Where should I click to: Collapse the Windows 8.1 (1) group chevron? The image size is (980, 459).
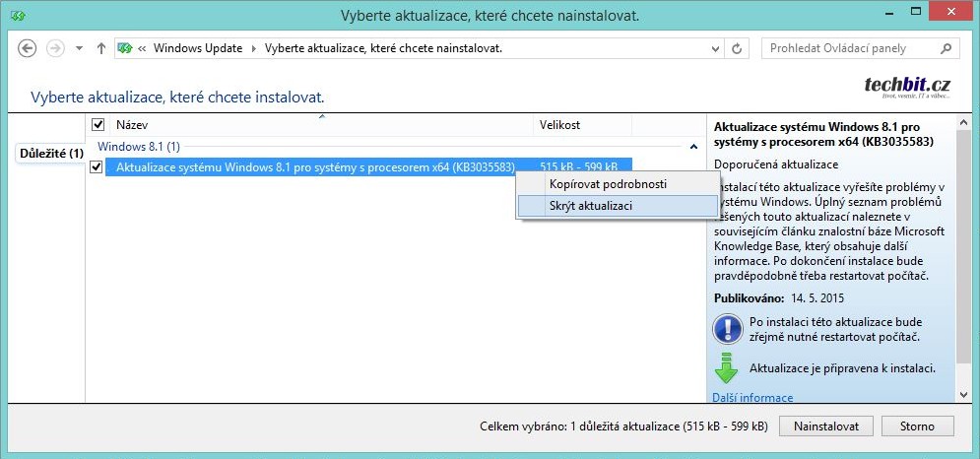(x=693, y=147)
